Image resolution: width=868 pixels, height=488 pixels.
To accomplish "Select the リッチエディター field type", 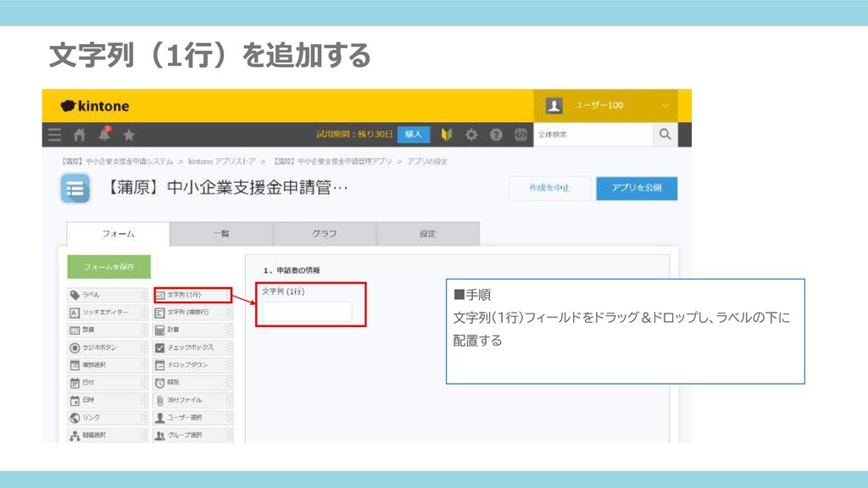I will pos(108,313).
